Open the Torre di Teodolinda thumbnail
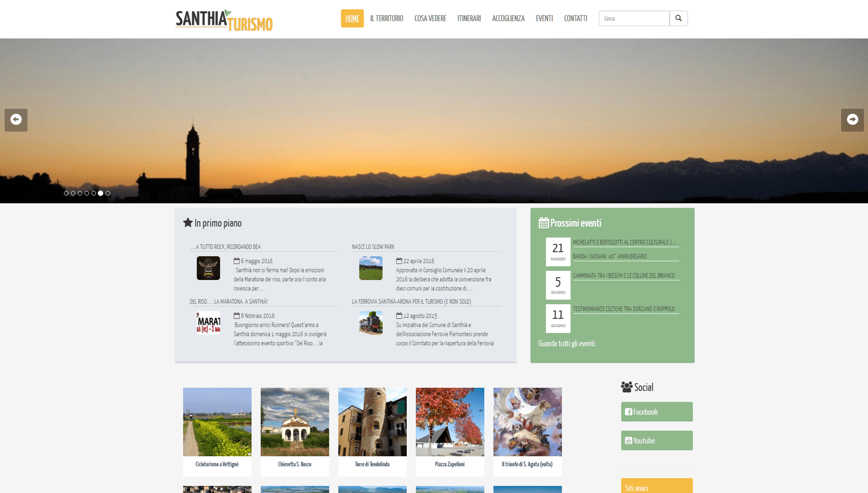This screenshot has width=868, height=493. (372, 432)
